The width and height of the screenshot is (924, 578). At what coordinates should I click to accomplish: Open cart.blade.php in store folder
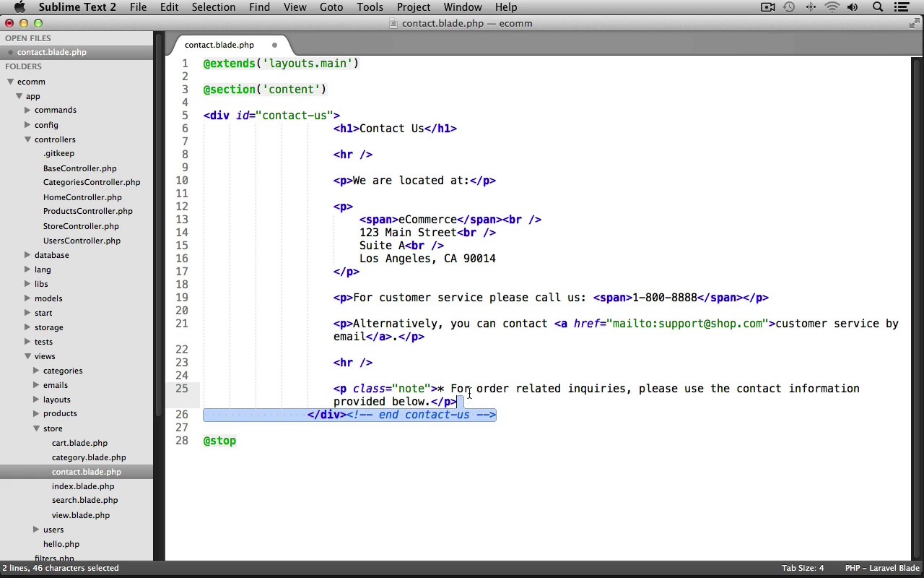[x=79, y=443]
